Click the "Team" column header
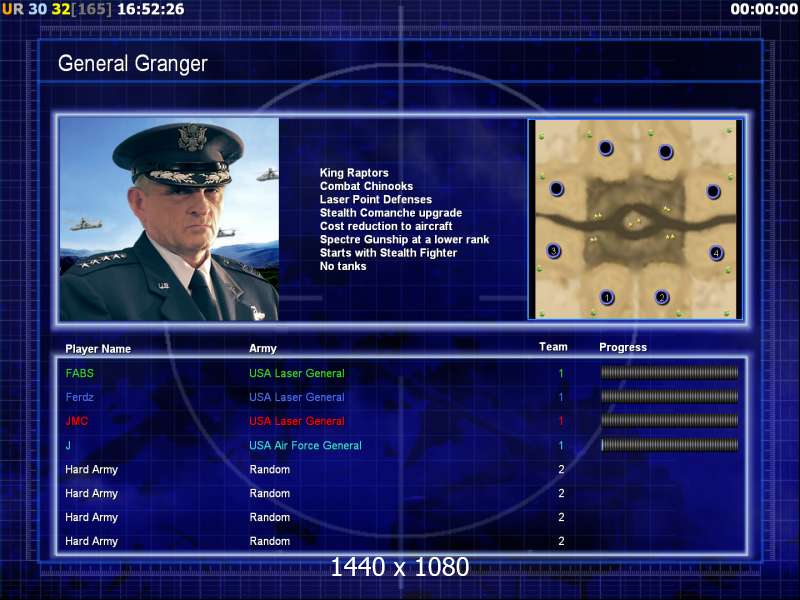 coord(553,347)
